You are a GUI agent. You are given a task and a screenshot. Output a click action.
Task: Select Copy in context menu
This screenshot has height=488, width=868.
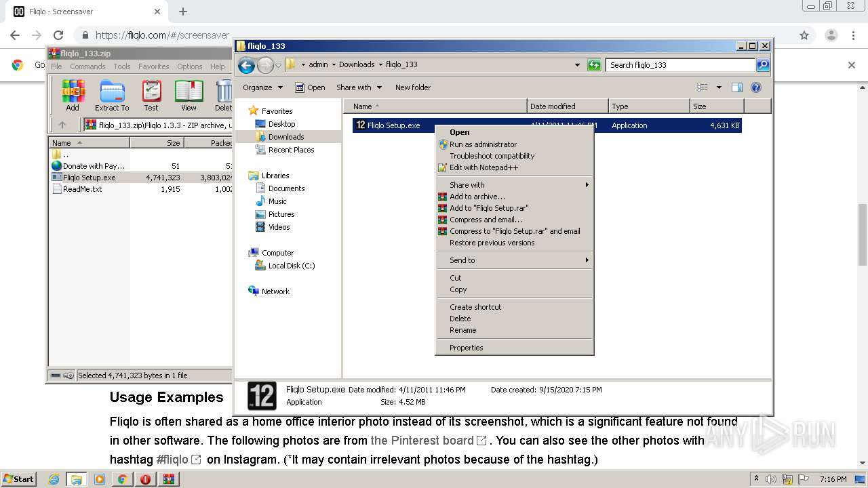pyautogui.click(x=515, y=289)
